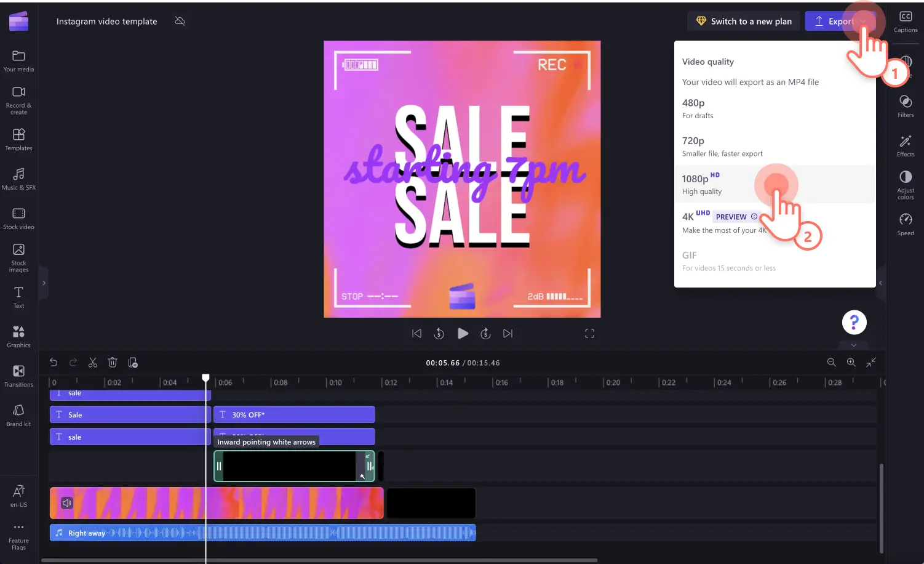Undo the last action

(x=54, y=363)
